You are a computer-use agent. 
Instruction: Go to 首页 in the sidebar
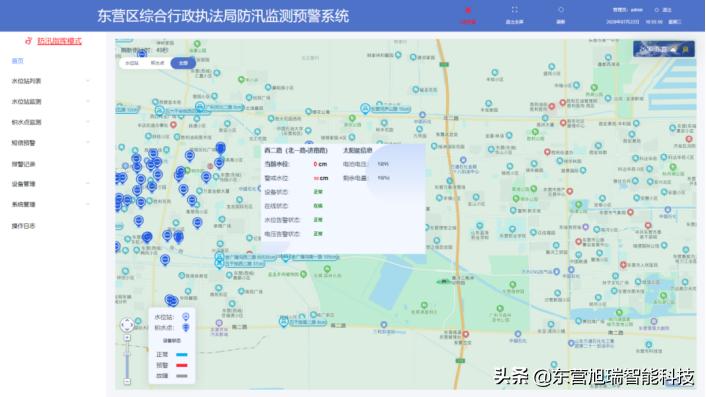coord(18,61)
